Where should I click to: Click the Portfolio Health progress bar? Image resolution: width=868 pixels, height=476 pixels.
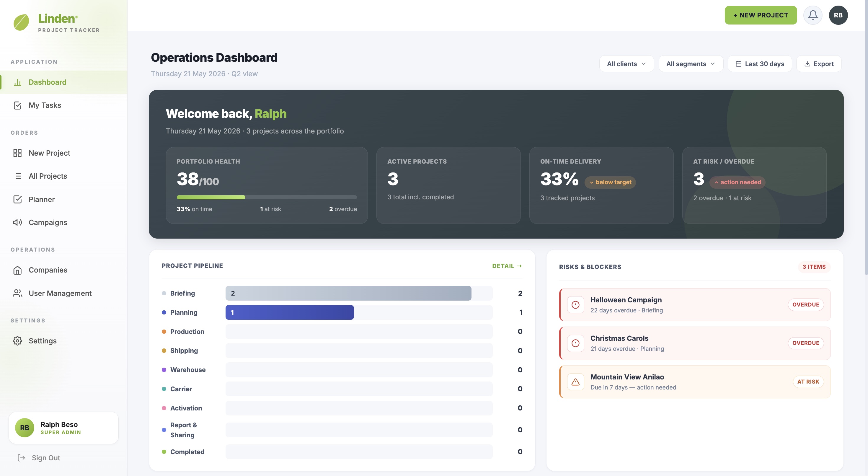pyautogui.click(x=267, y=197)
